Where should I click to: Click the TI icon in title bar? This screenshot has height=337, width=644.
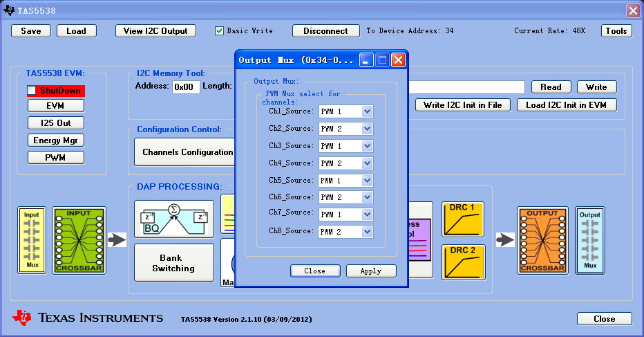(8, 10)
